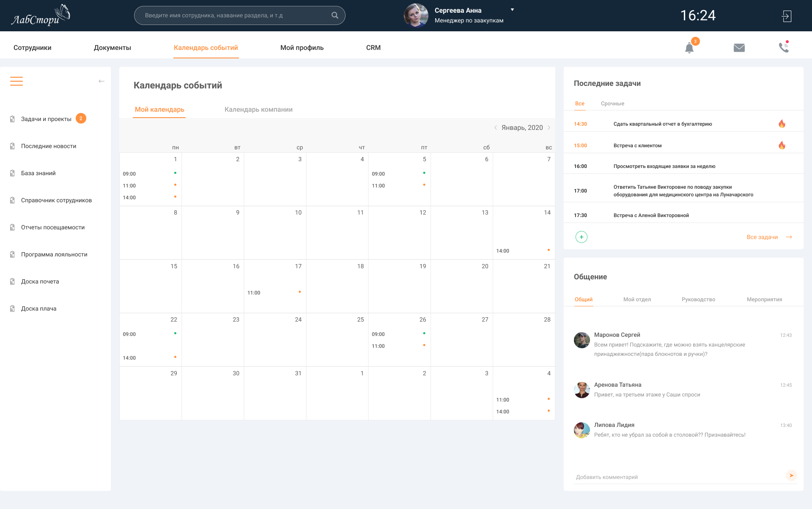Click the icon next to Справочник сотрудников
Screen dimensions: 812x509
point(12,200)
